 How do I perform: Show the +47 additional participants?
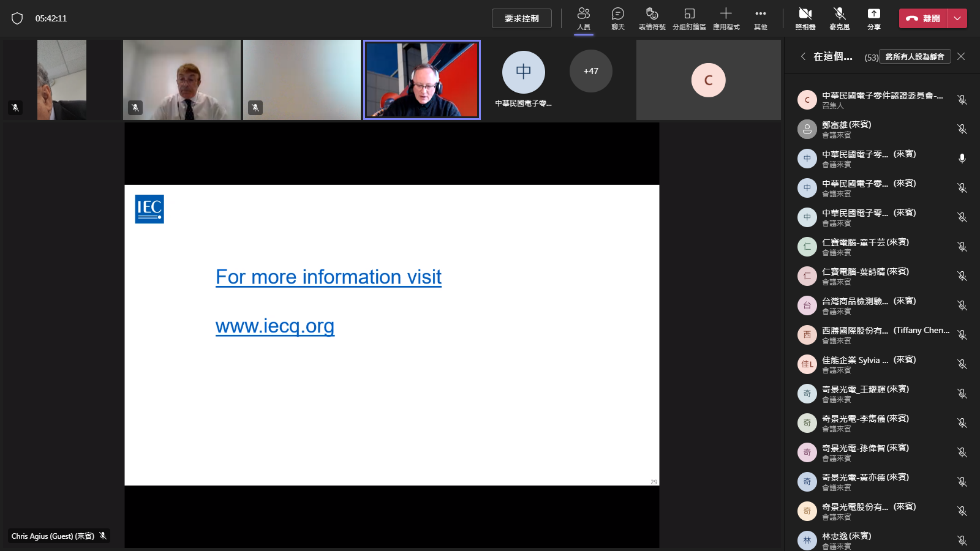click(591, 71)
